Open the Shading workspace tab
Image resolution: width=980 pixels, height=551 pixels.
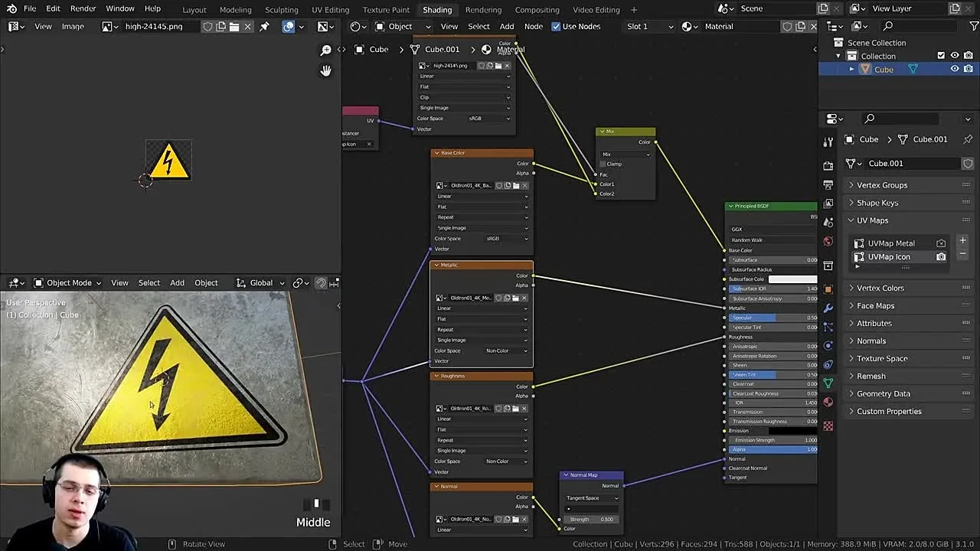point(437,9)
